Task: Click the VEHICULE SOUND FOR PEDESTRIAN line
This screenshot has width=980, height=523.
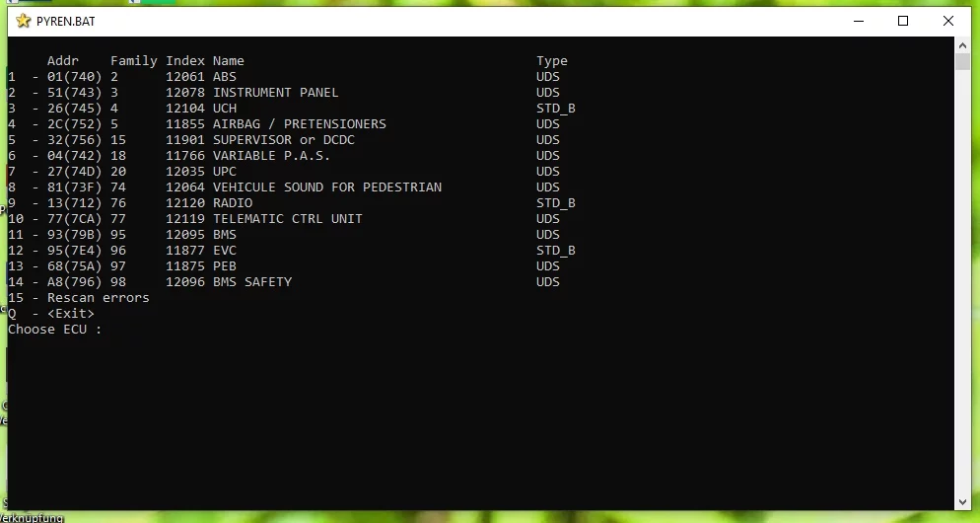Action: (x=326, y=187)
